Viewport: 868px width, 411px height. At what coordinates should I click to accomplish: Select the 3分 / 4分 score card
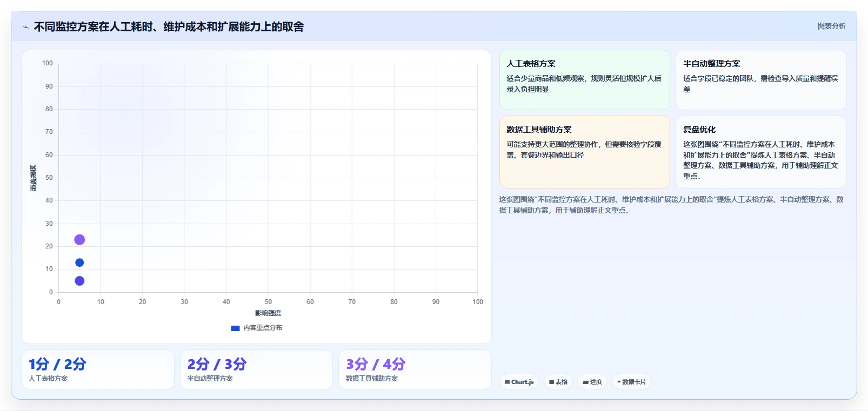pos(415,369)
